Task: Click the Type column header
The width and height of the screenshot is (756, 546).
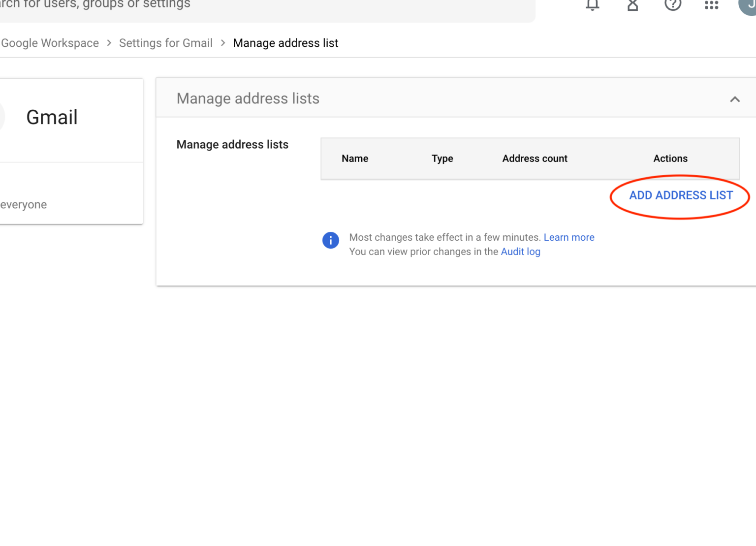Action: pyautogui.click(x=442, y=159)
